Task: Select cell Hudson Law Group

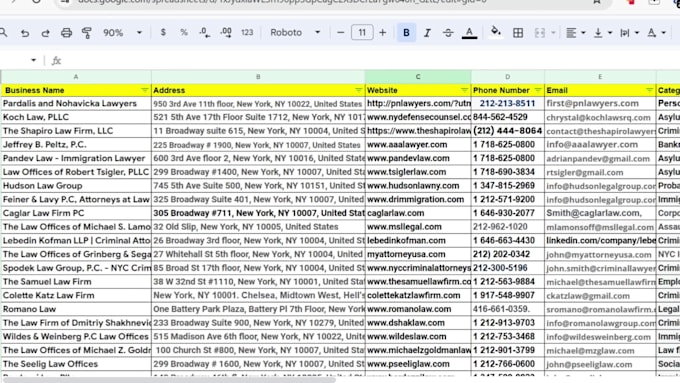Action: pos(76,186)
